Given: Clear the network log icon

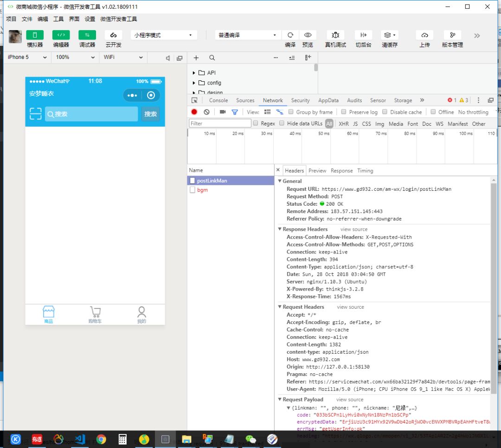Looking at the screenshot, I should tap(207, 112).
